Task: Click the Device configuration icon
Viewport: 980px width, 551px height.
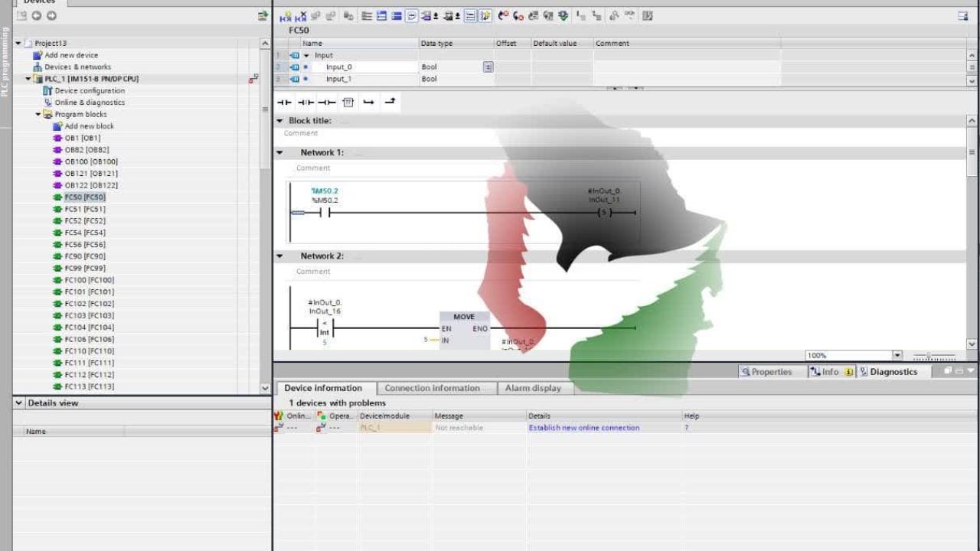Action: (47, 90)
